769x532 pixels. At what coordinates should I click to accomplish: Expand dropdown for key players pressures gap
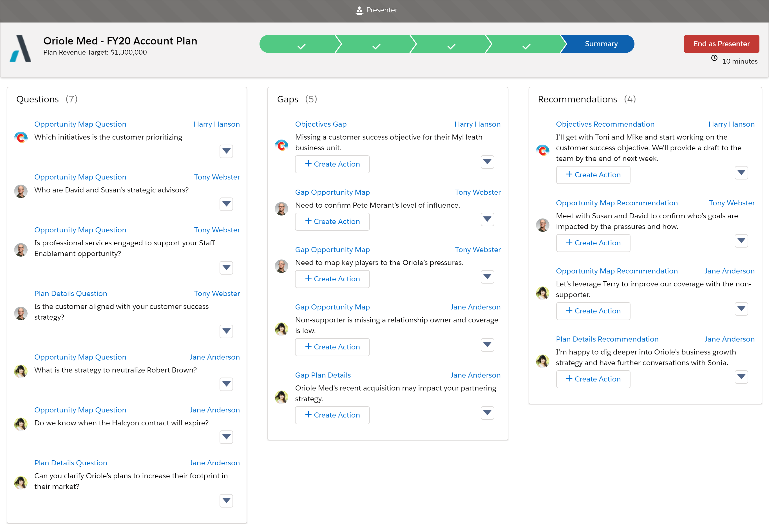(x=487, y=277)
